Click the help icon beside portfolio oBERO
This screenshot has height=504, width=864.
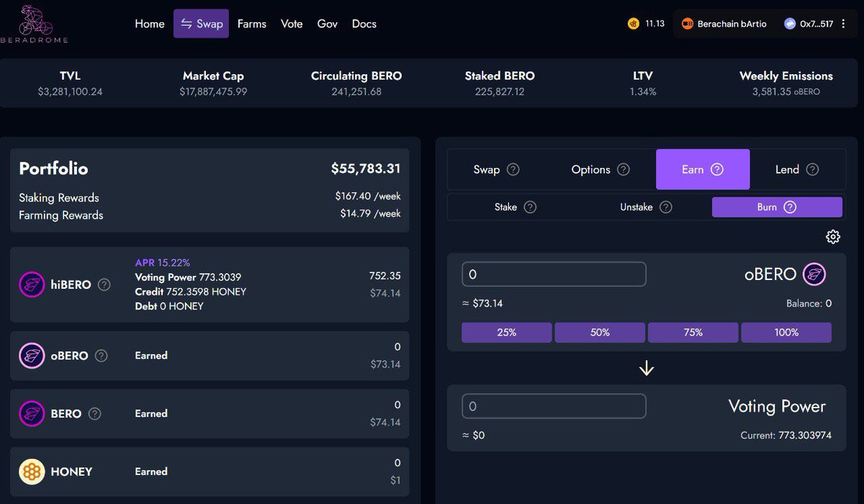[101, 356]
